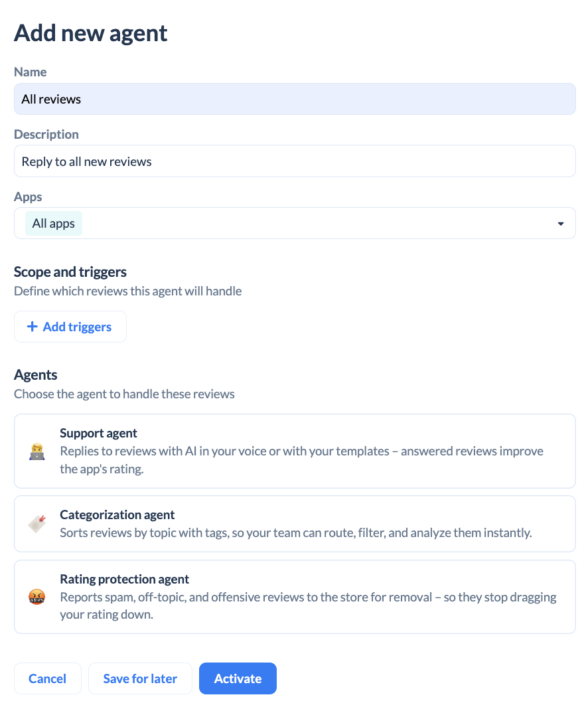Focus the Description input field
588x709 pixels.
click(x=295, y=161)
